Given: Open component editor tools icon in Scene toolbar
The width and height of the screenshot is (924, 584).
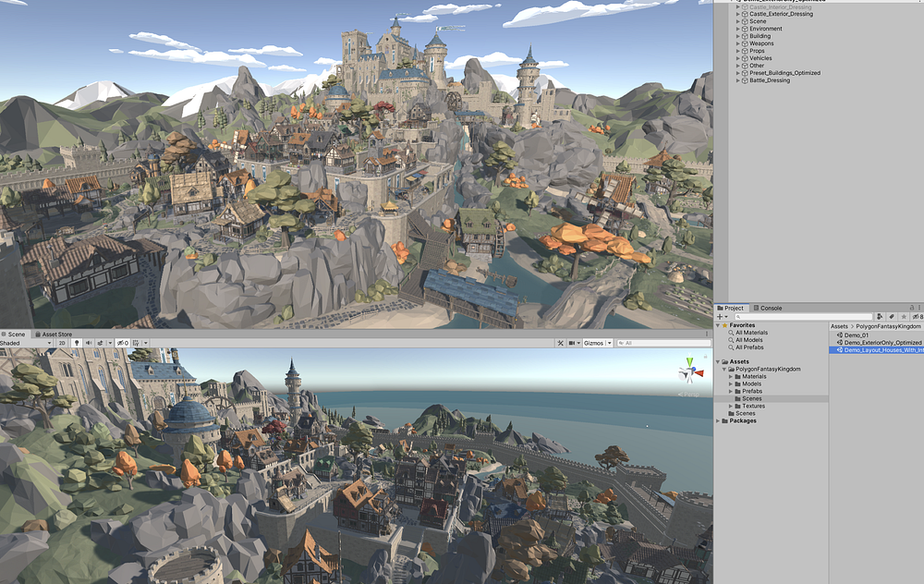Looking at the screenshot, I should [561, 343].
